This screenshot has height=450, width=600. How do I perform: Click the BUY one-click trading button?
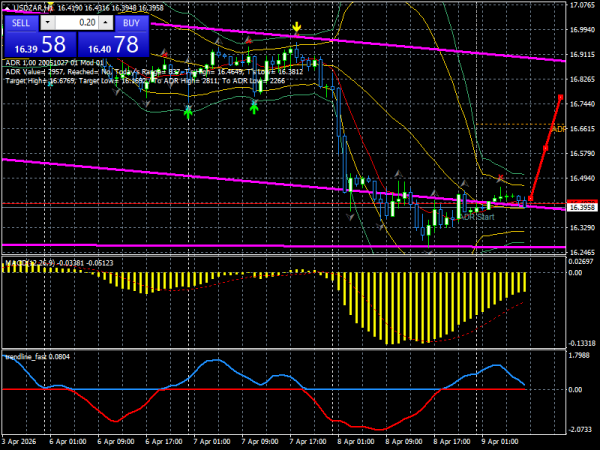tap(131, 23)
